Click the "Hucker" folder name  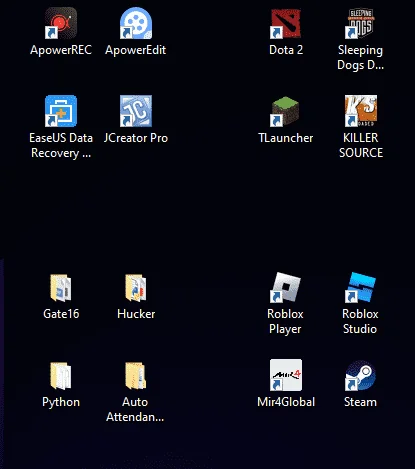pos(136,314)
